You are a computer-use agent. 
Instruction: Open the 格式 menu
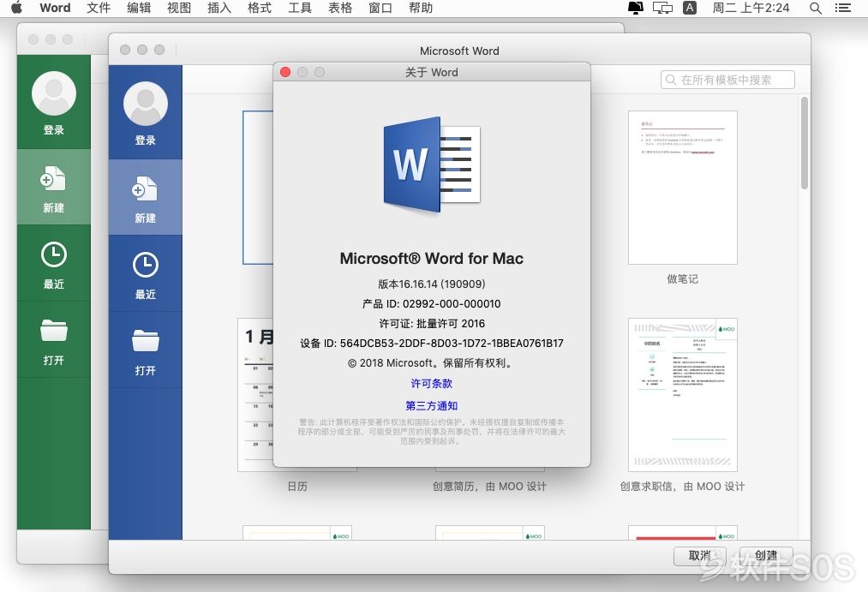260,8
